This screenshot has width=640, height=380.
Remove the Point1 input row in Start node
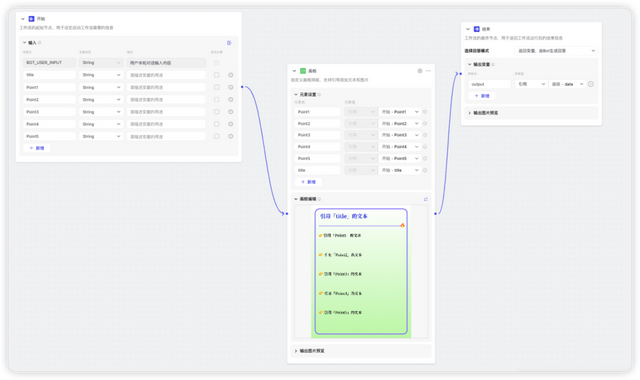click(231, 87)
